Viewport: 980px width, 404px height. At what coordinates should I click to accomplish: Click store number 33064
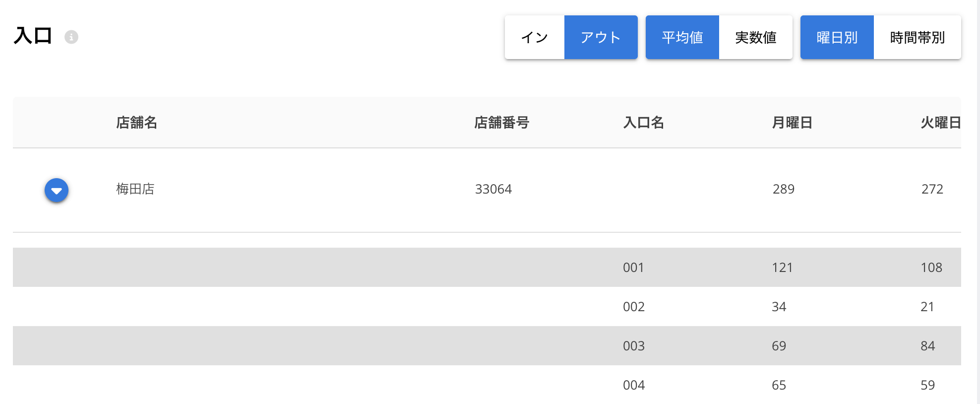493,189
